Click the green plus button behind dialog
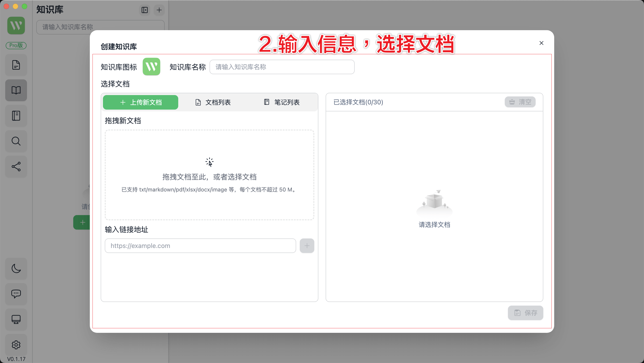 click(81, 222)
